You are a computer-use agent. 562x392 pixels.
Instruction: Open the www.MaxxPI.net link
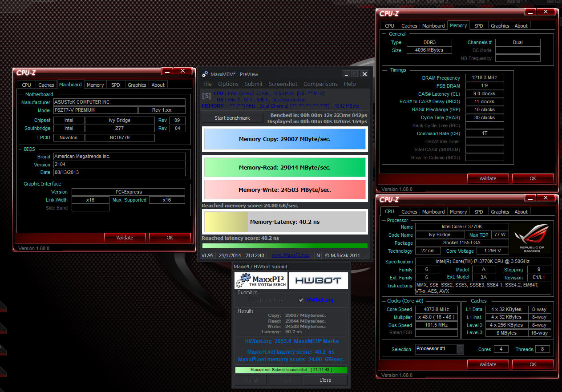291,255
